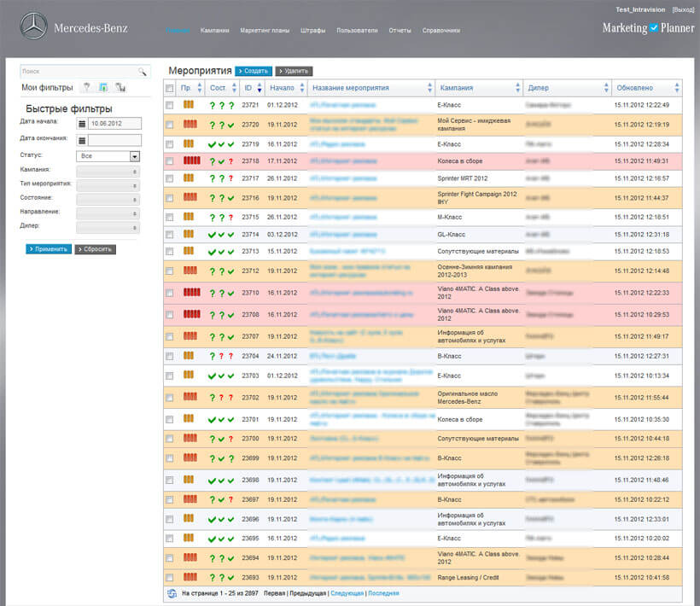Viewport: 700px width, 606px height.
Task: Click the checkmark in the Marketing Planner logo
Action: 654,27
